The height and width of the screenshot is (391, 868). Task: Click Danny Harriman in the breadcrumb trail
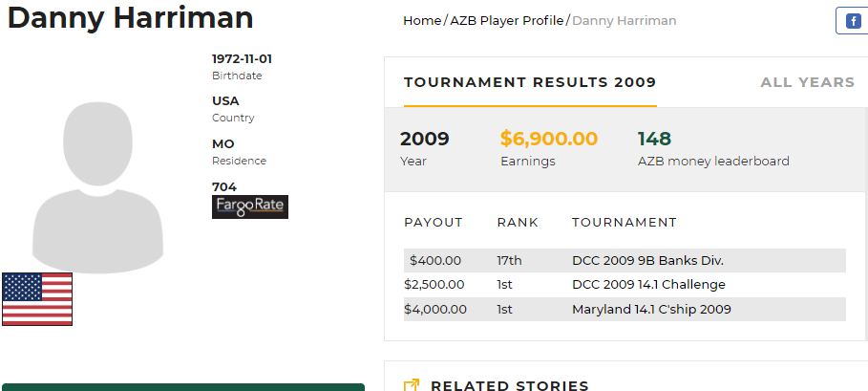click(624, 20)
